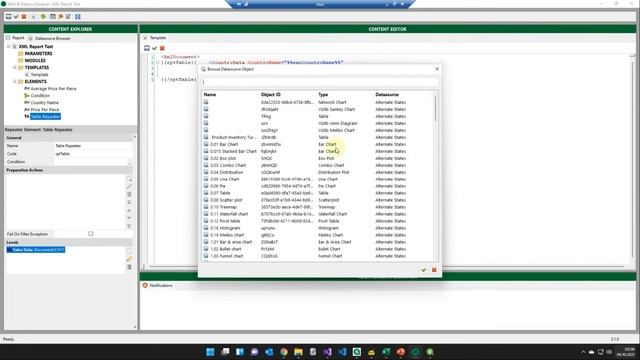
Task: Select '0.10 Treemap' row
Action: click(318, 207)
